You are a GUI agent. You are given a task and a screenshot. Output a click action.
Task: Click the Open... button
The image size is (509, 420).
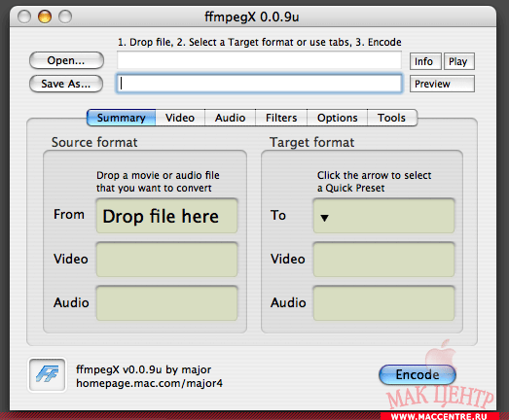(66, 60)
